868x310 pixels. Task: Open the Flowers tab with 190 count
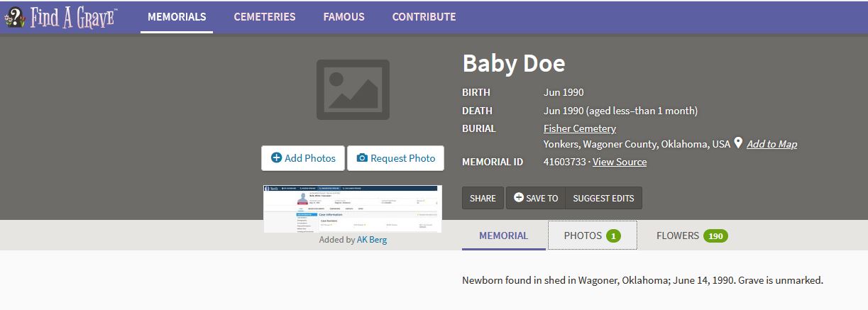(x=691, y=236)
